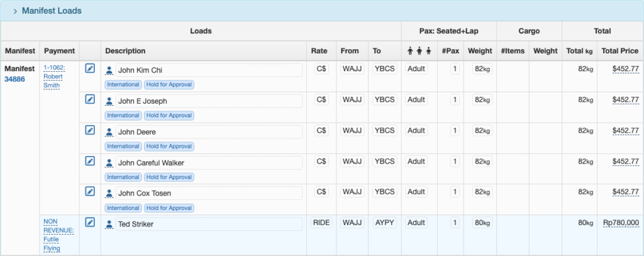Collapse the Manifest Loads section chevron
The height and width of the screenshot is (256, 644).
pyautogui.click(x=14, y=11)
